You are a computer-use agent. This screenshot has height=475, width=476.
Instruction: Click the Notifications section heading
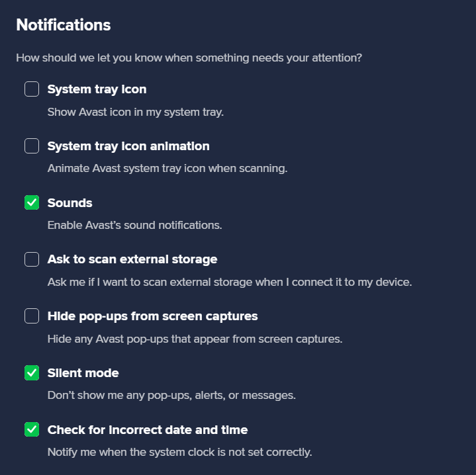64,25
